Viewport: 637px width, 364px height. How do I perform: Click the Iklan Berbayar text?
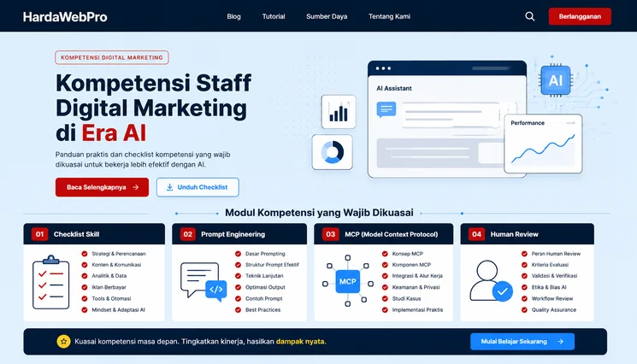(x=109, y=287)
